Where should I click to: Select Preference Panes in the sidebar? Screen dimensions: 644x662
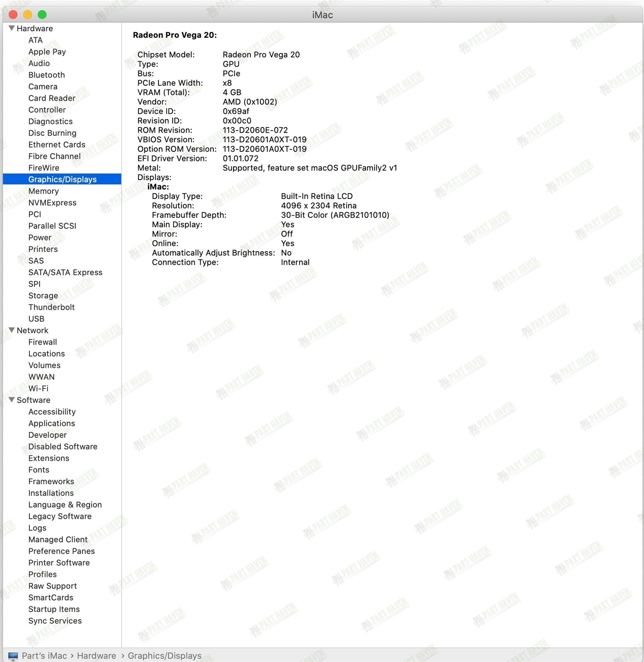[62, 551]
